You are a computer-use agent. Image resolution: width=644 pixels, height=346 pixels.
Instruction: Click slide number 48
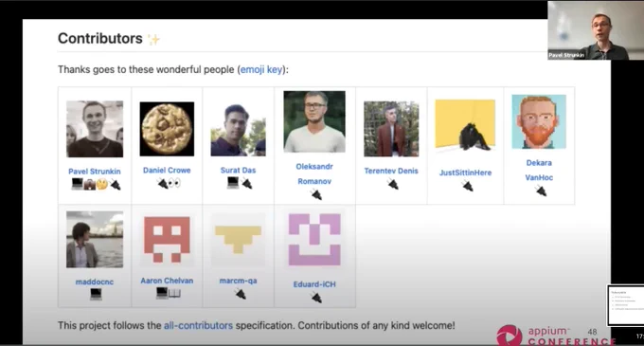[x=592, y=332]
